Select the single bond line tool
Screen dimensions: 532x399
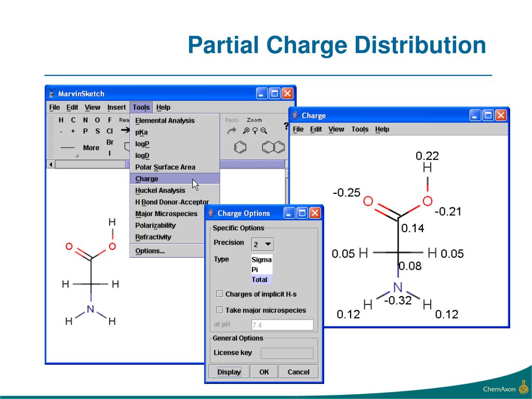click(68, 148)
